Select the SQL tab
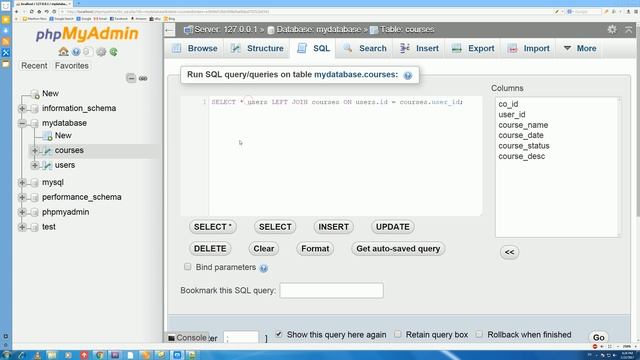The width and height of the screenshot is (640, 360). point(313,48)
